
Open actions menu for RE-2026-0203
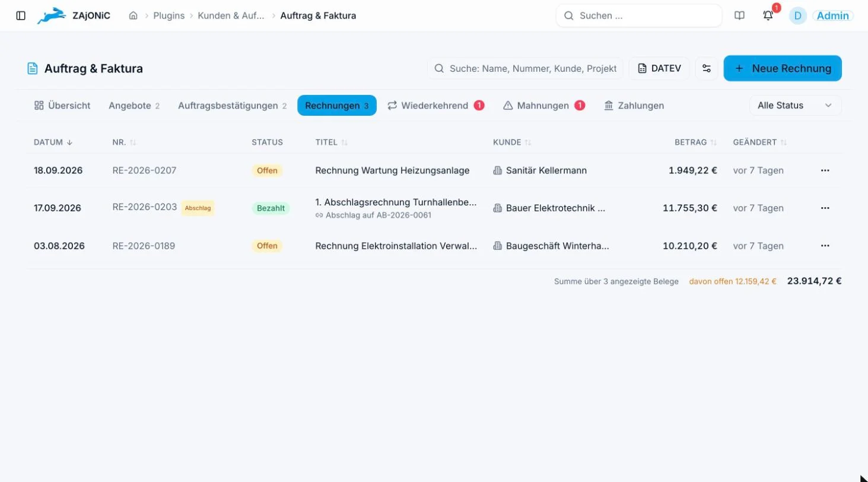tap(825, 208)
